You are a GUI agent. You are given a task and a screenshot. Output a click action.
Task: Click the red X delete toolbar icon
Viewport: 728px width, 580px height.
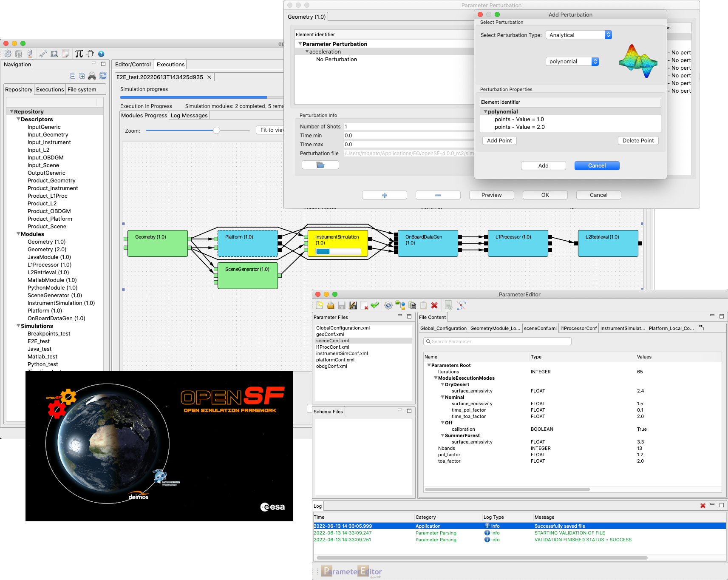click(x=434, y=305)
